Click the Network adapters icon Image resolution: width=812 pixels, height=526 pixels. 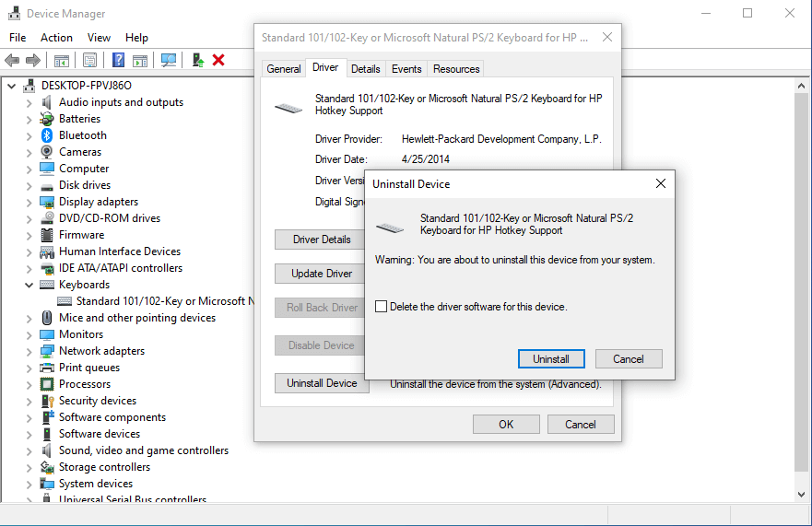(x=47, y=351)
